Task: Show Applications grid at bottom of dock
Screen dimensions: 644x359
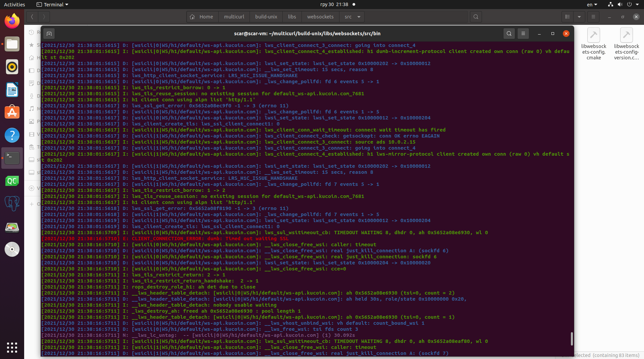Action: pyautogui.click(x=12, y=348)
